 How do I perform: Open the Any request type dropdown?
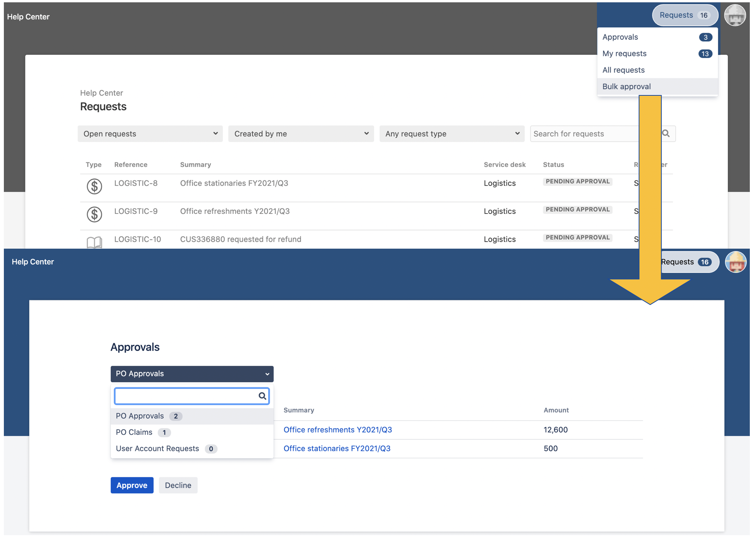pos(452,134)
